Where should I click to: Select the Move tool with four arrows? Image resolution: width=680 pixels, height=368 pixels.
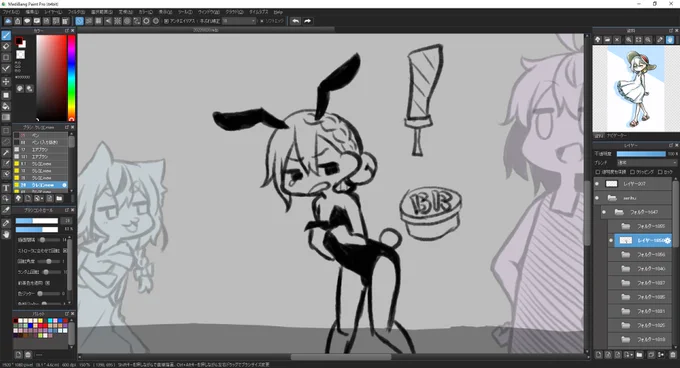pos(6,81)
